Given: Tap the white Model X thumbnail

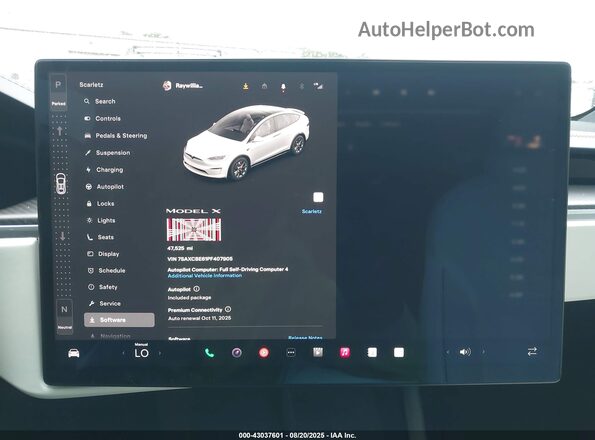Looking at the screenshot, I should (247, 142).
